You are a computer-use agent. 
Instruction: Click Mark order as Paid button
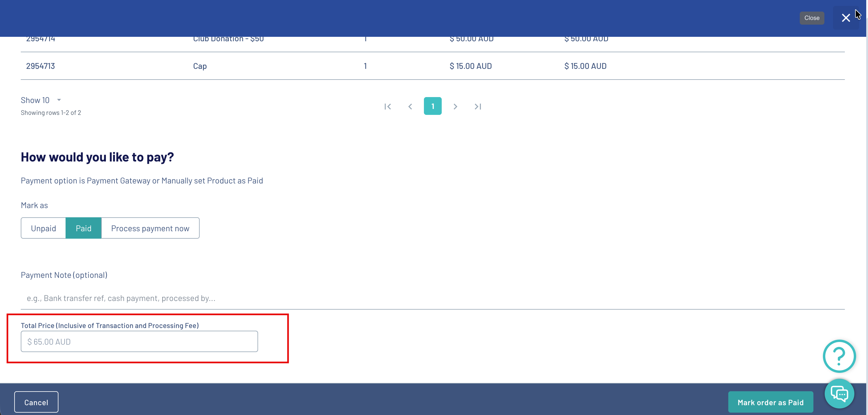(x=770, y=402)
